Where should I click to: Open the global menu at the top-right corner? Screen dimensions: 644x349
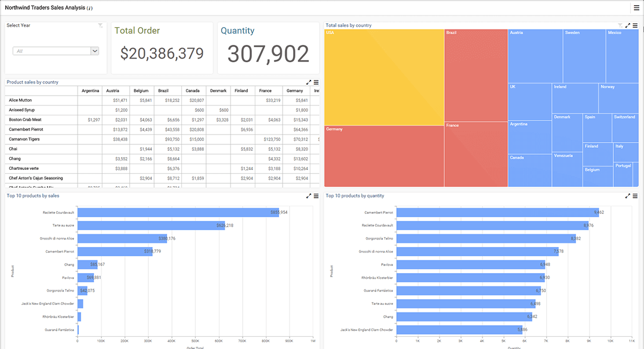[x=636, y=8]
